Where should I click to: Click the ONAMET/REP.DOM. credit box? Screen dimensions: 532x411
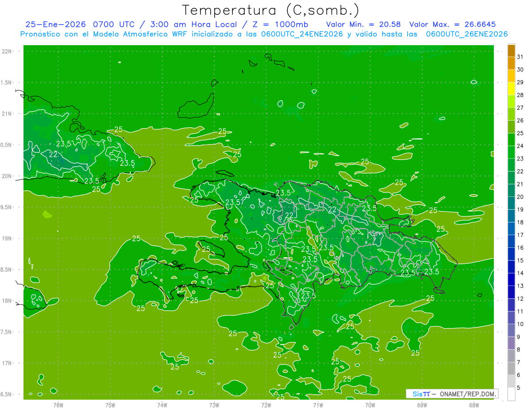pos(452,394)
